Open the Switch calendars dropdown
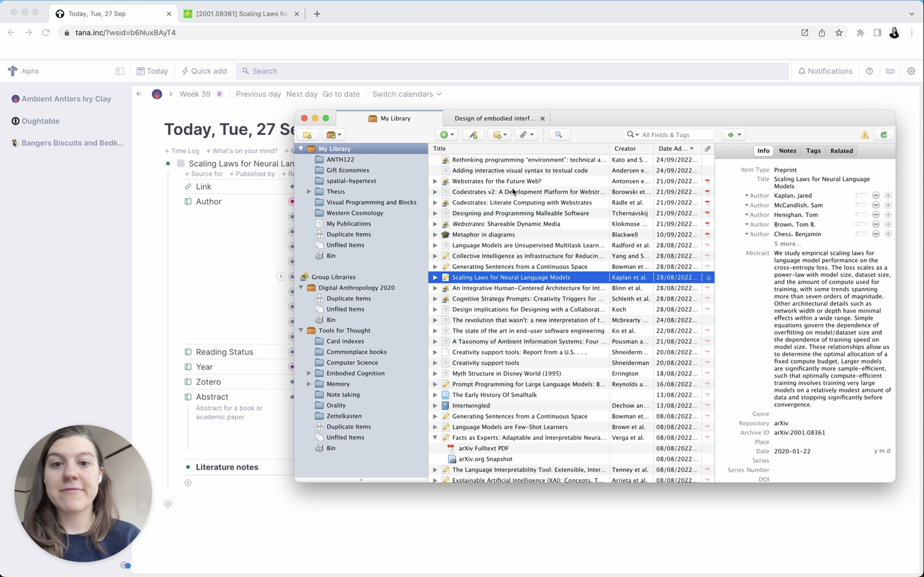 407,94
